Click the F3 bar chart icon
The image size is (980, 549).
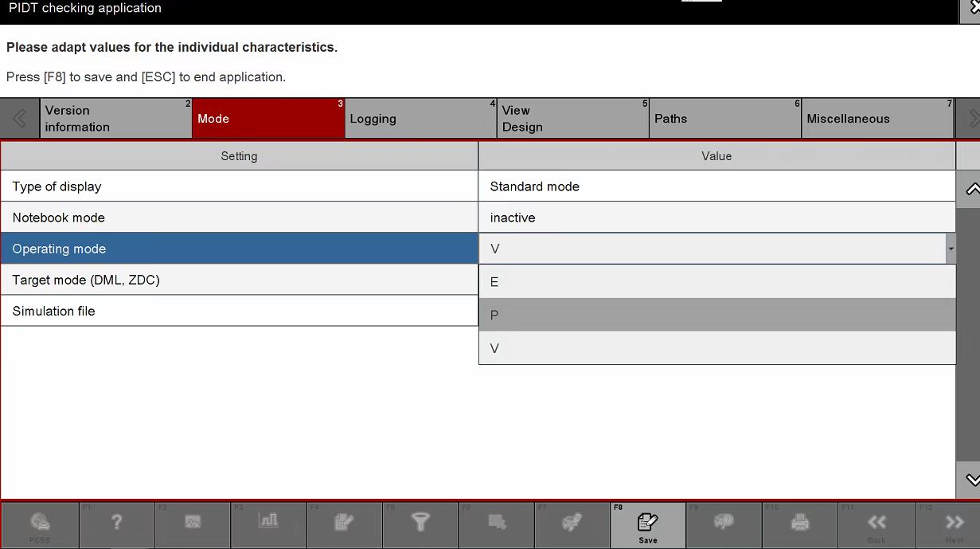(268, 524)
